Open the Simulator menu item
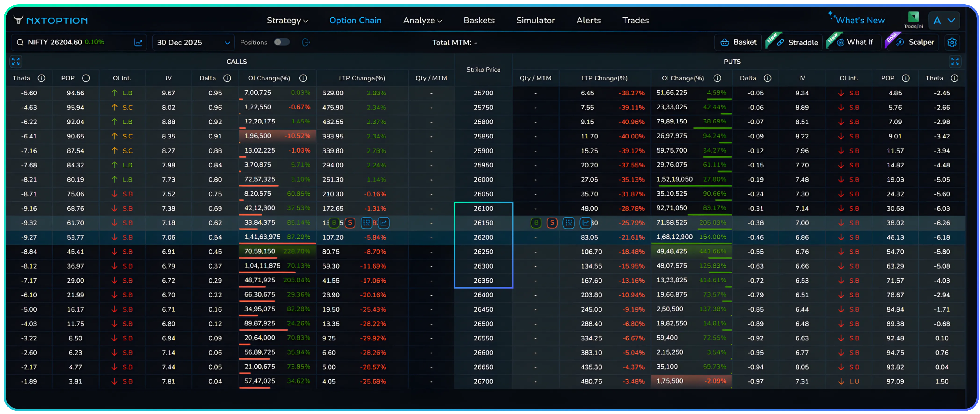This screenshot has height=414, width=980. pos(535,20)
